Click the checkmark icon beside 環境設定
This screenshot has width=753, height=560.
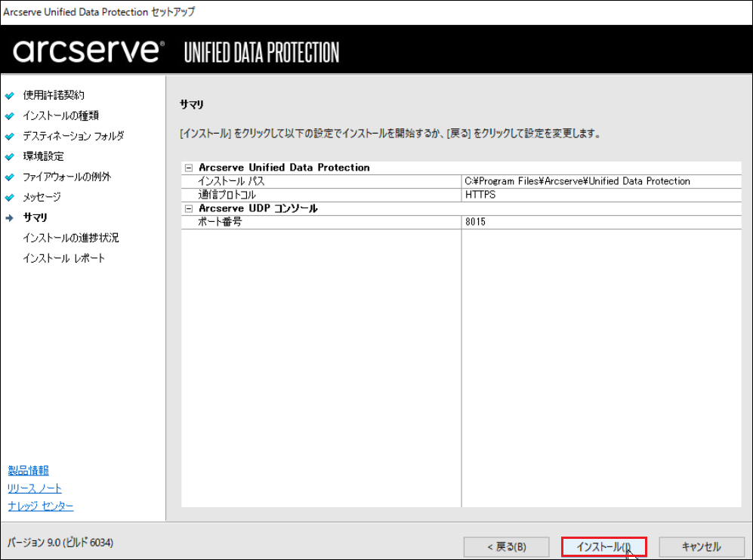[x=10, y=157]
